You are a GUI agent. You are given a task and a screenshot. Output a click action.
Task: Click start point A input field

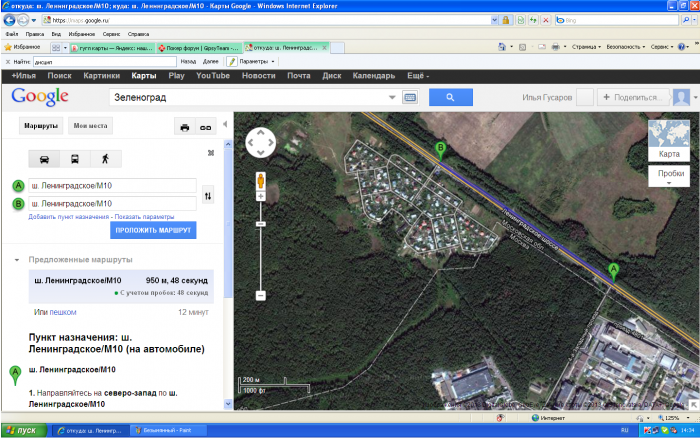112,185
